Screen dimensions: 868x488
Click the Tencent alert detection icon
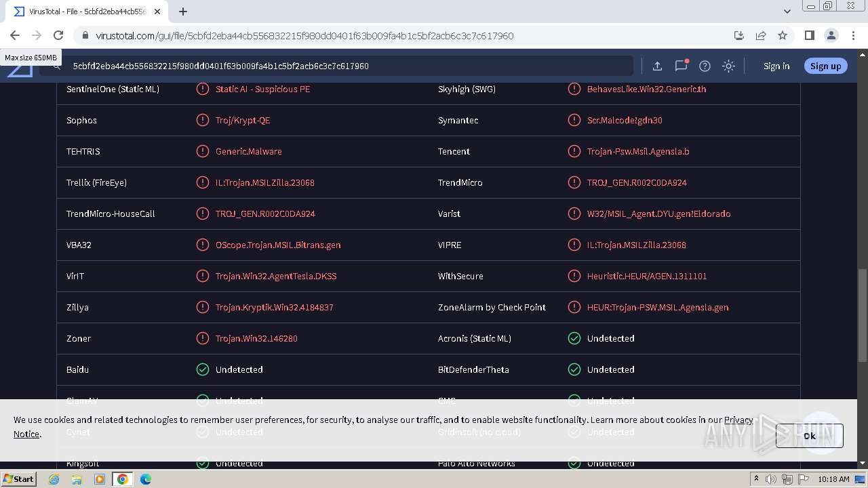tap(574, 151)
